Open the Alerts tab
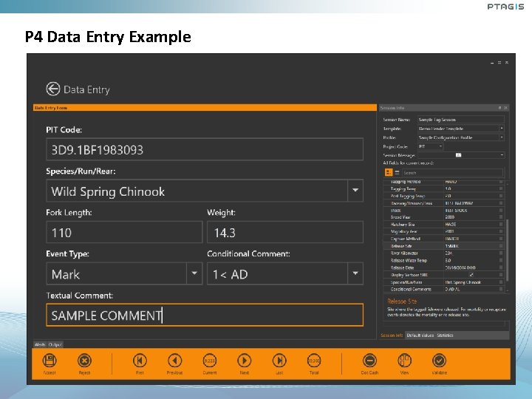 click(40, 344)
